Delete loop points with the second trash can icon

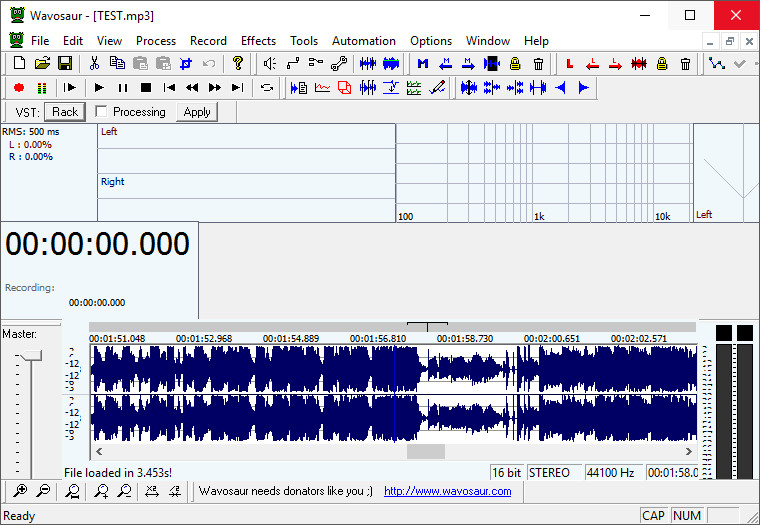pyautogui.click(x=685, y=63)
